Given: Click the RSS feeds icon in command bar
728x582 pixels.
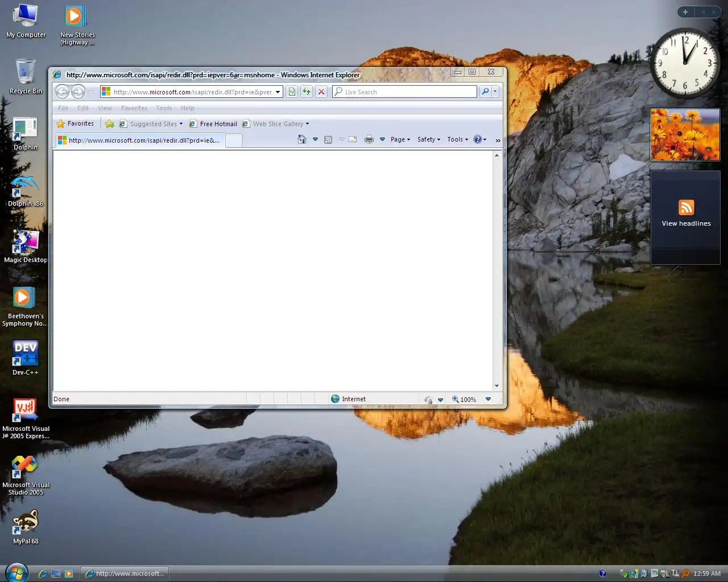Looking at the screenshot, I should [x=328, y=139].
